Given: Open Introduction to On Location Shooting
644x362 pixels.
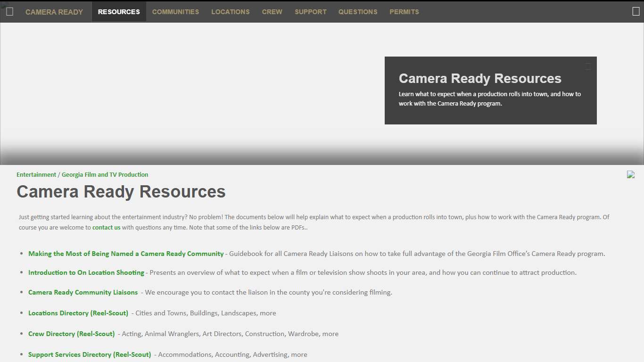Looking at the screenshot, I should (x=86, y=272).
